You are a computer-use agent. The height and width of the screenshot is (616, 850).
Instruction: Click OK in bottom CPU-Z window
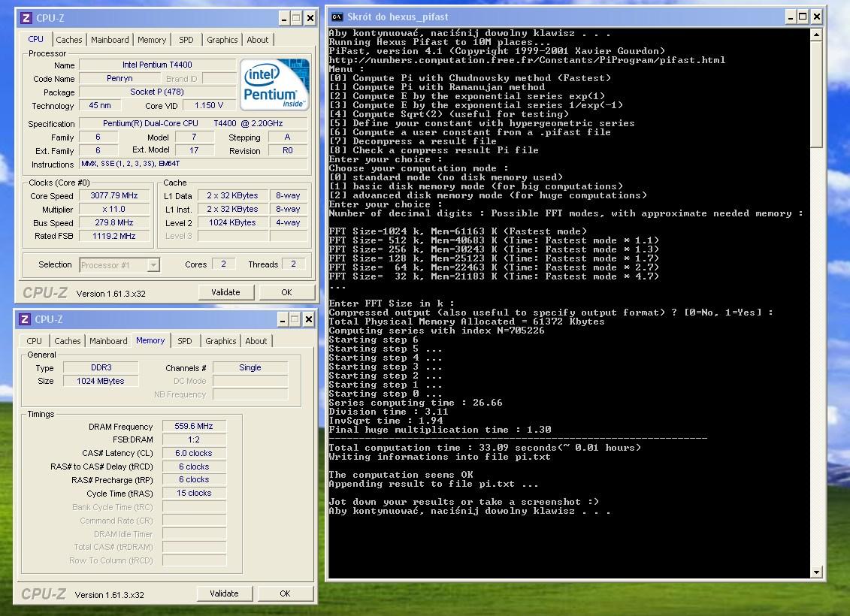(x=285, y=593)
